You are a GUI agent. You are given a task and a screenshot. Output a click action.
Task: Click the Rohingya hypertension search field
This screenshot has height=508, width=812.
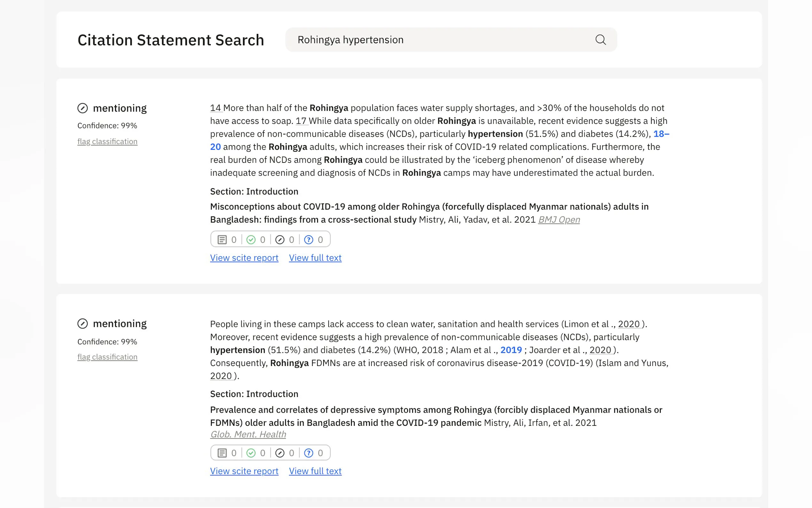click(436, 40)
